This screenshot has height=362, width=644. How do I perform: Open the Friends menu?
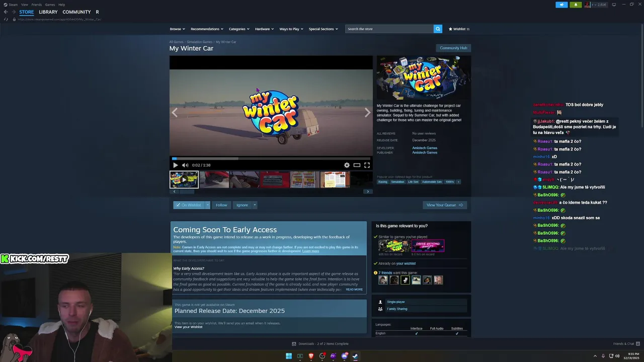coord(37,5)
